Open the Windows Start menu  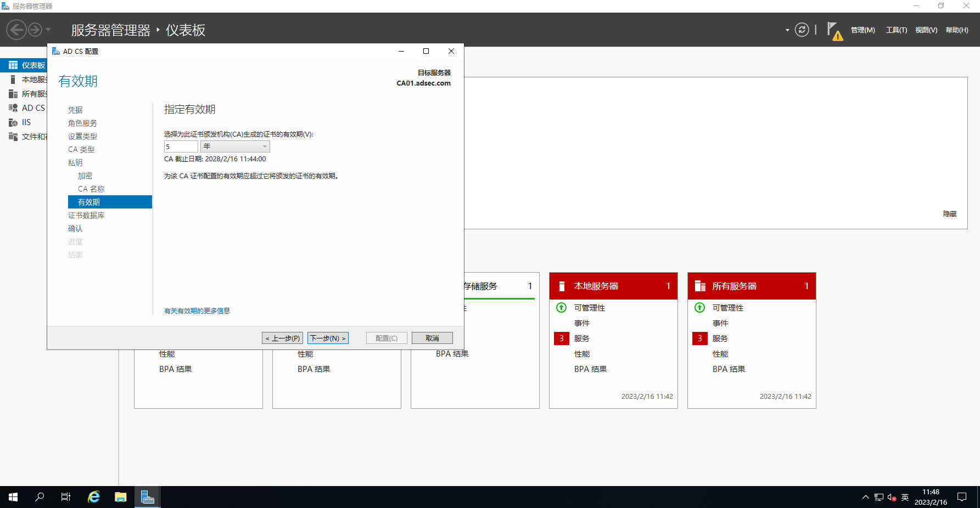click(13, 497)
